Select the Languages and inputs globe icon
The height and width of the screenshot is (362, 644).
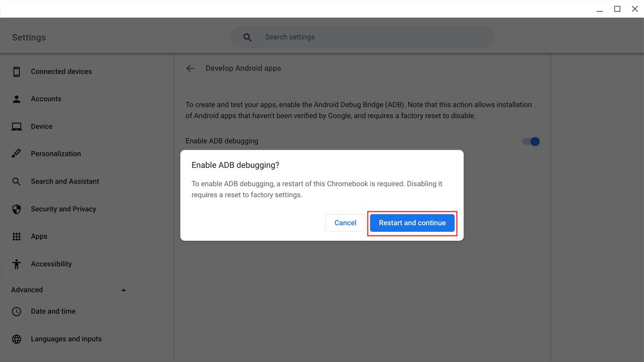[16, 338]
